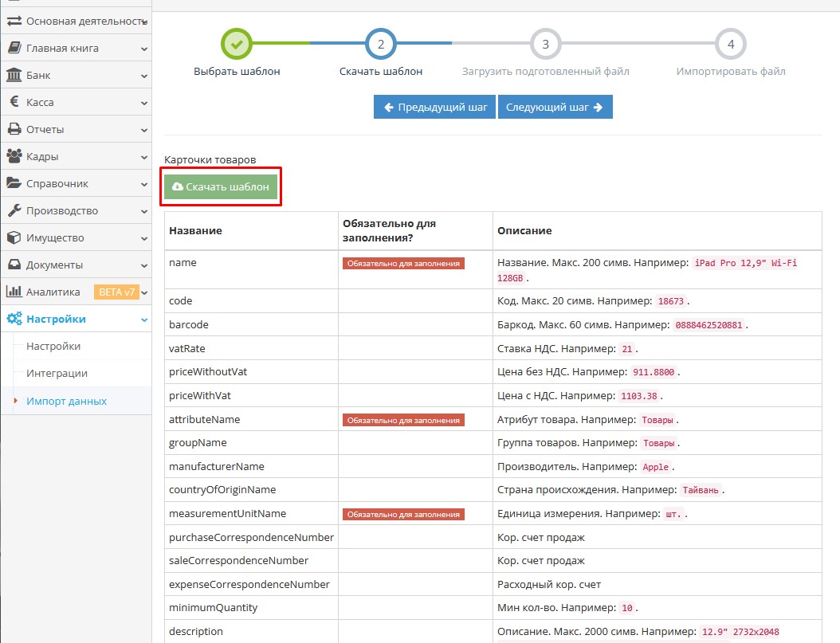Click the bar chart icon beside Аналитика
Screen dimensions: 840x643
pos(14,292)
